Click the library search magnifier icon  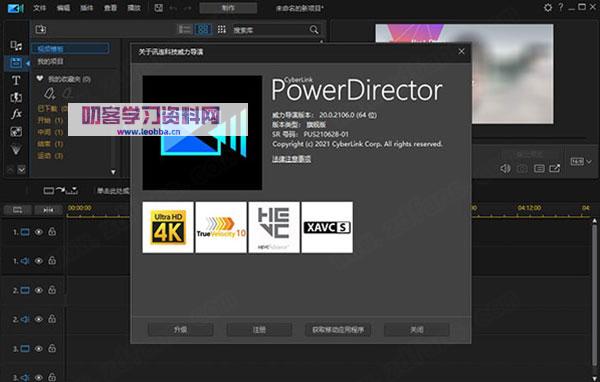click(314, 29)
